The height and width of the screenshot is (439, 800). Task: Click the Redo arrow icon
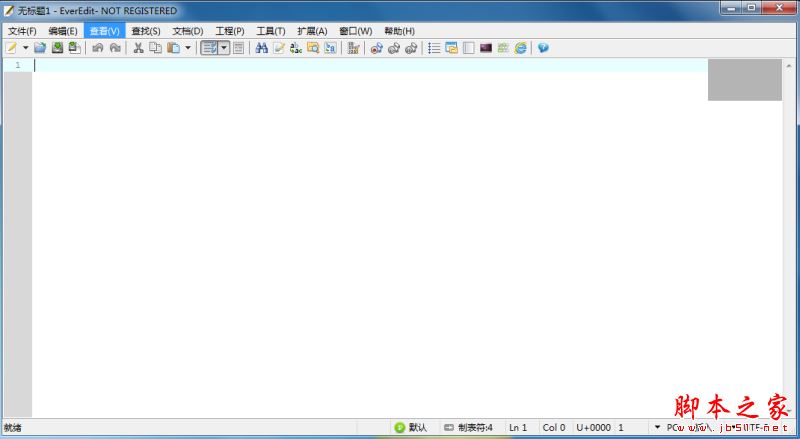tap(115, 48)
